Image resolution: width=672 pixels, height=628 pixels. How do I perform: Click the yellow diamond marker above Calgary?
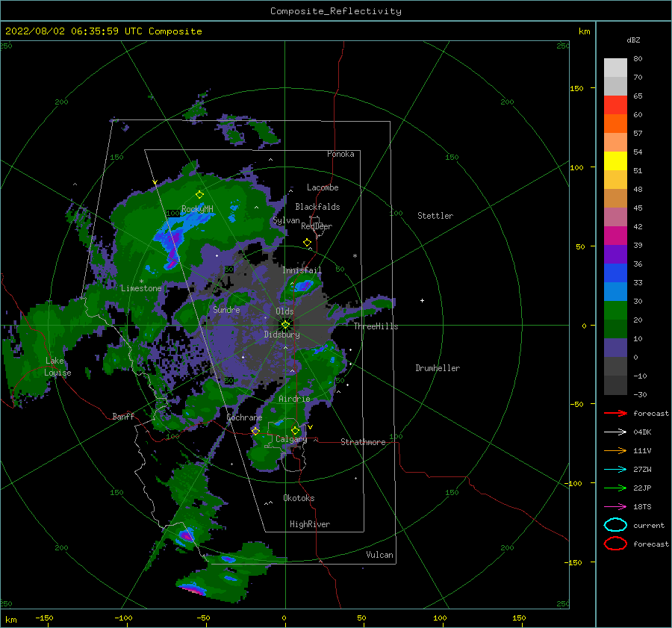295,430
